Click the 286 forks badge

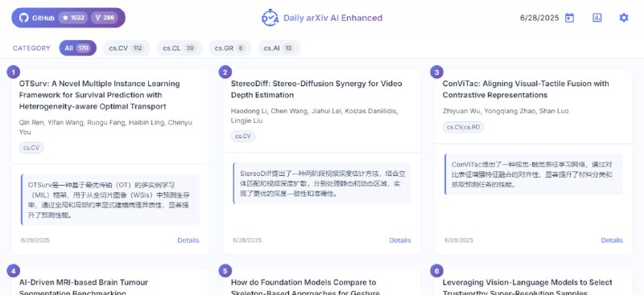(x=105, y=18)
